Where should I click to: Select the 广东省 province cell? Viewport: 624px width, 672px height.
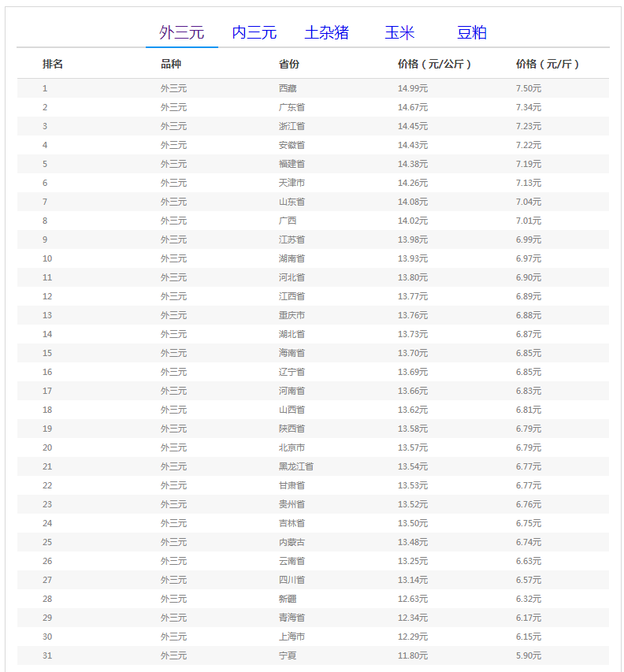coord(292,107)
